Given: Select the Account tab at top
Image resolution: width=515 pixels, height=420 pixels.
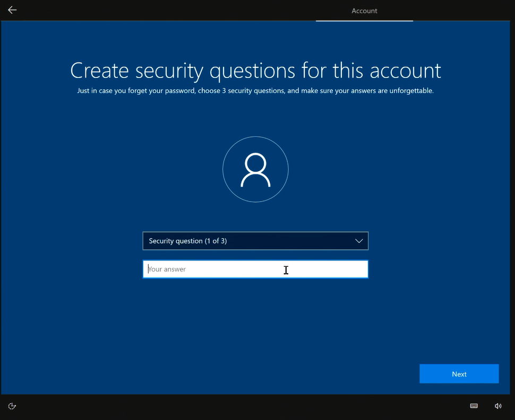Looking at the screenshot, I should coord(364,11).
